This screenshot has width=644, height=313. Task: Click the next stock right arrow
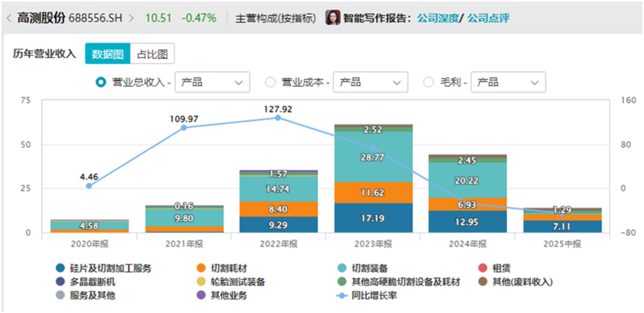(x=132, y=18)
